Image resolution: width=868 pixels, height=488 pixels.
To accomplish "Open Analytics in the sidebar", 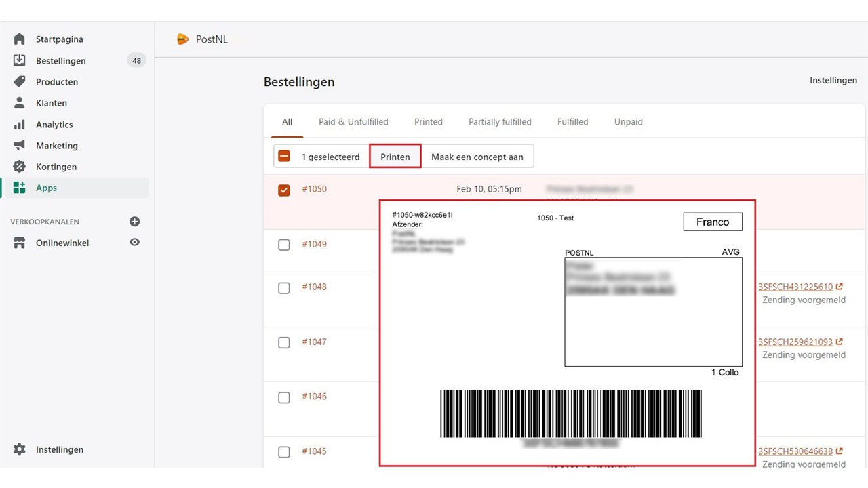I will coord(54,125).
